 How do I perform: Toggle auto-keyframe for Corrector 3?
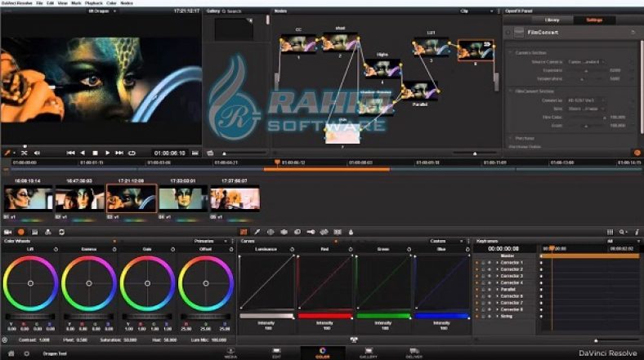tap(490, 276)
